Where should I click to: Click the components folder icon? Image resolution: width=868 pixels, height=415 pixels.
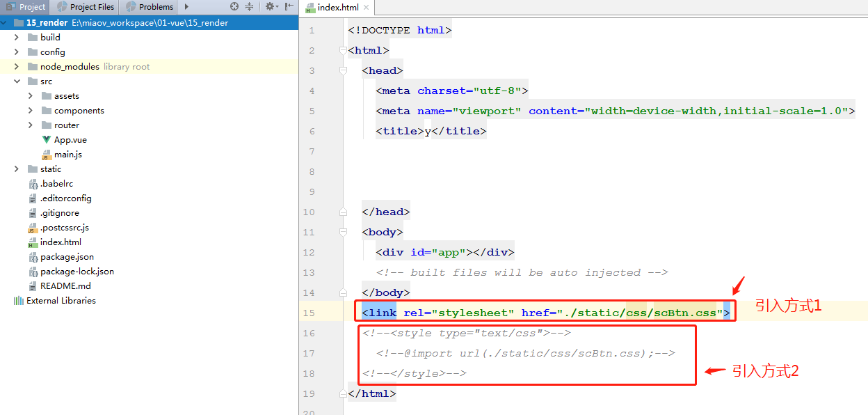(47, 110)
